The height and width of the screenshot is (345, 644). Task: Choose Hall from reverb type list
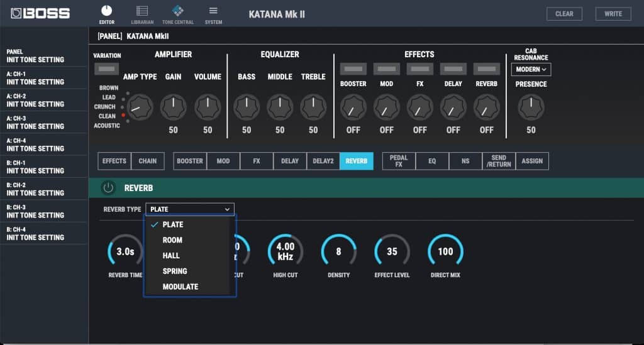click(x=188, y=256)
